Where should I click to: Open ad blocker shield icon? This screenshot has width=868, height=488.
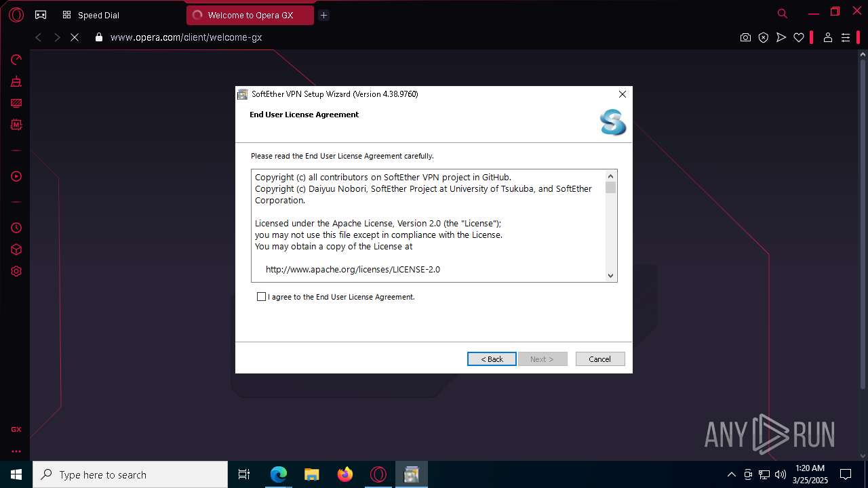pos(764,37)
